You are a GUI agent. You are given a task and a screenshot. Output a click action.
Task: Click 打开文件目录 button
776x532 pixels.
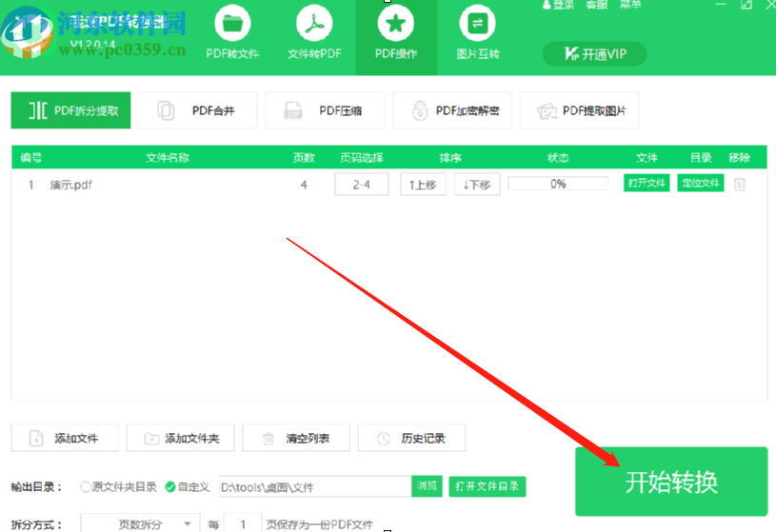487,486
